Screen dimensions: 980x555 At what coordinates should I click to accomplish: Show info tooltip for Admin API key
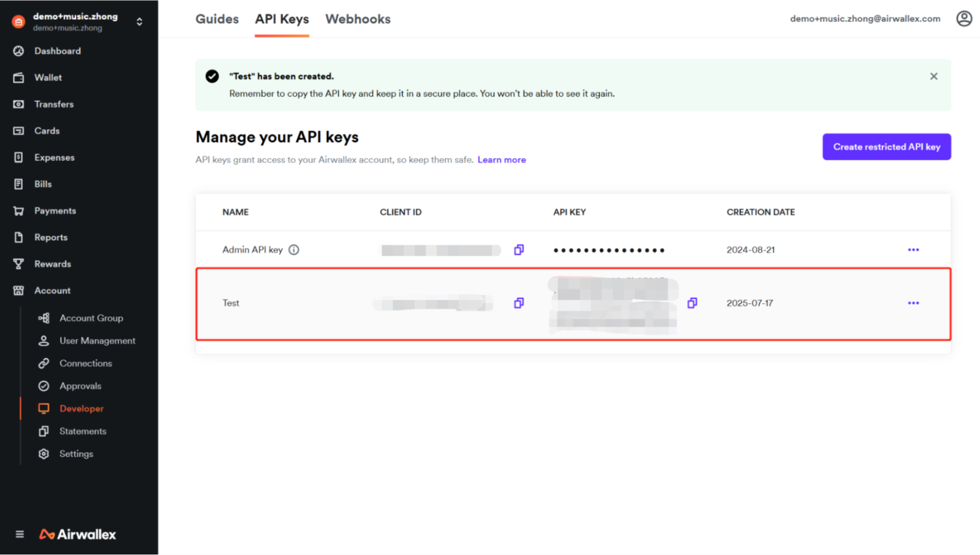click(x=294, y=250)
